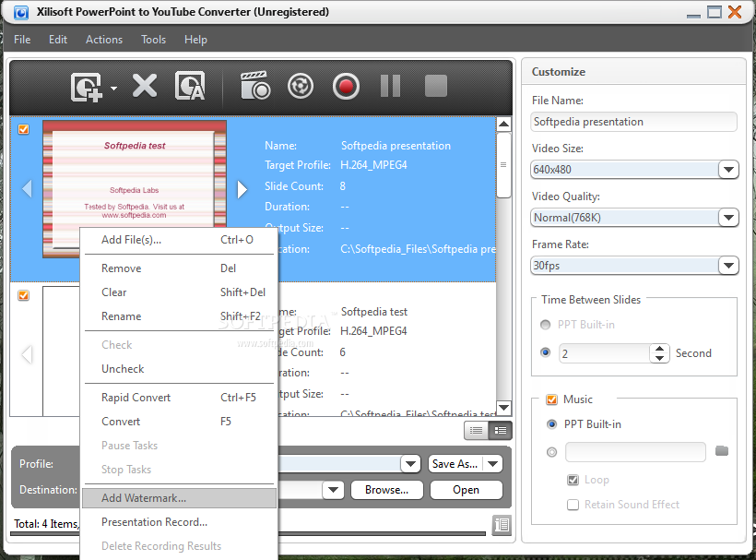756x560 pixels.
Task: Click the application logo in the title bar
Action: [20, 12]
